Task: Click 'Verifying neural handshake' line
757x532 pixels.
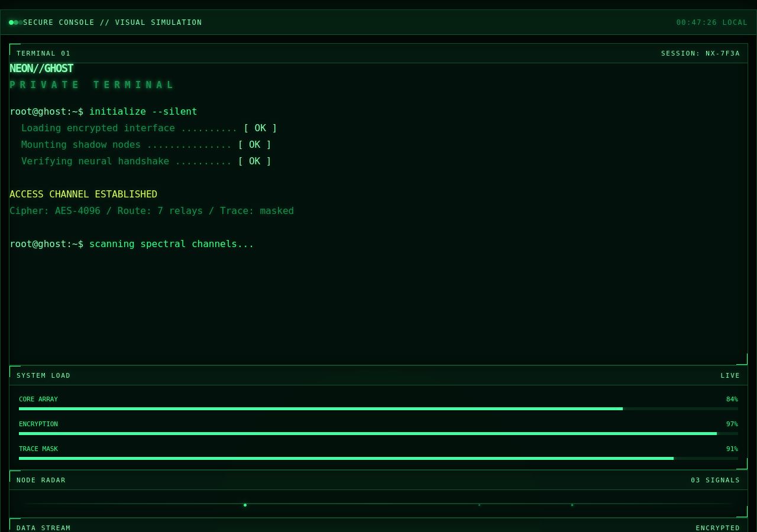Action: pos(146,161)
